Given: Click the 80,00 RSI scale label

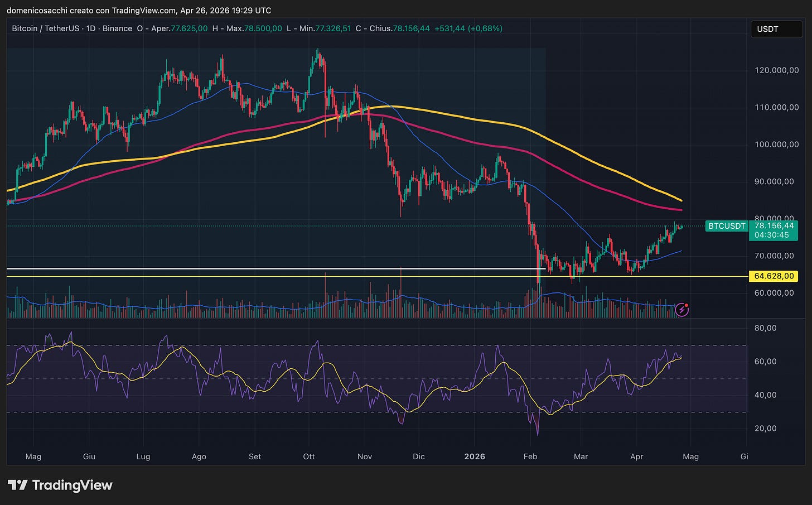Looking at the screenshot, I should click(x=765, y=328).
